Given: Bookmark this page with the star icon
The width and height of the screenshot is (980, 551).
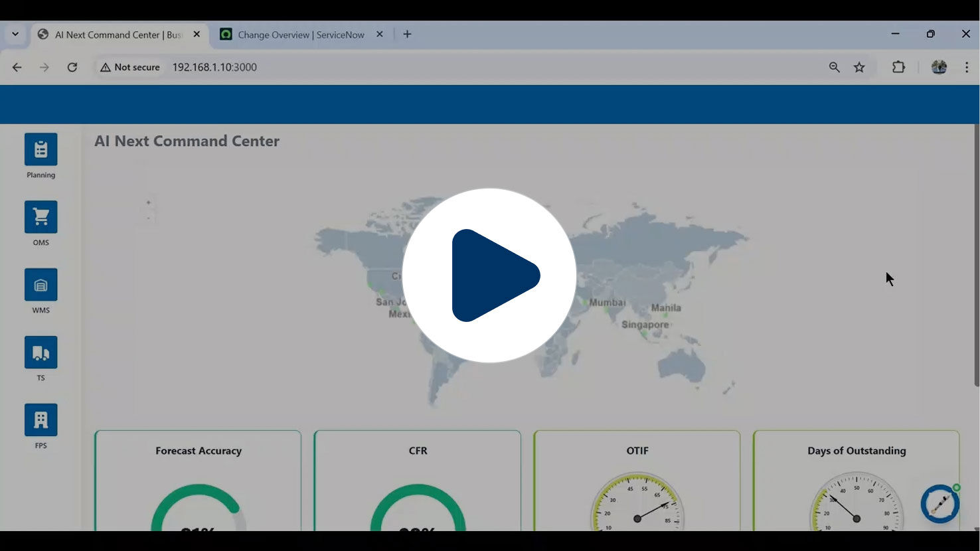Looking at the screenshot, I should [x=860, y=67].
